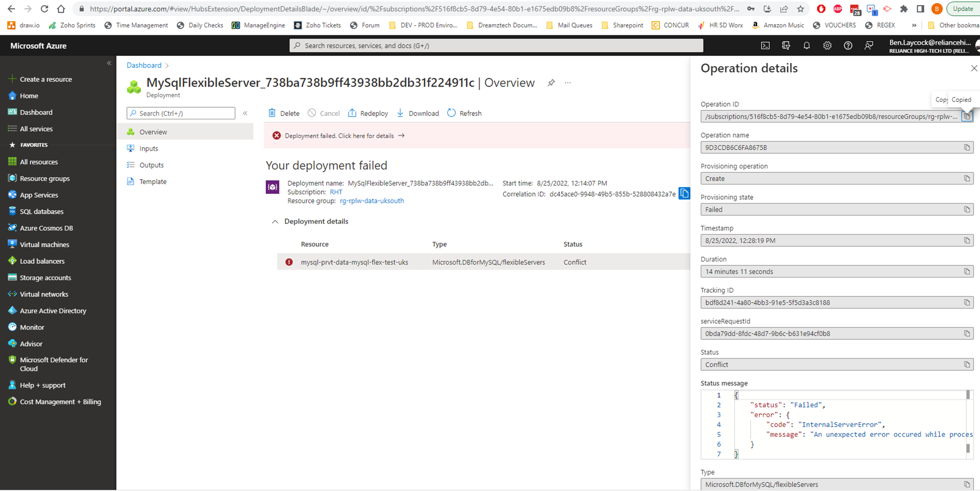Open the portal settings gear
The width and height of the screenshot is (980, 491).
click(827, 46)
